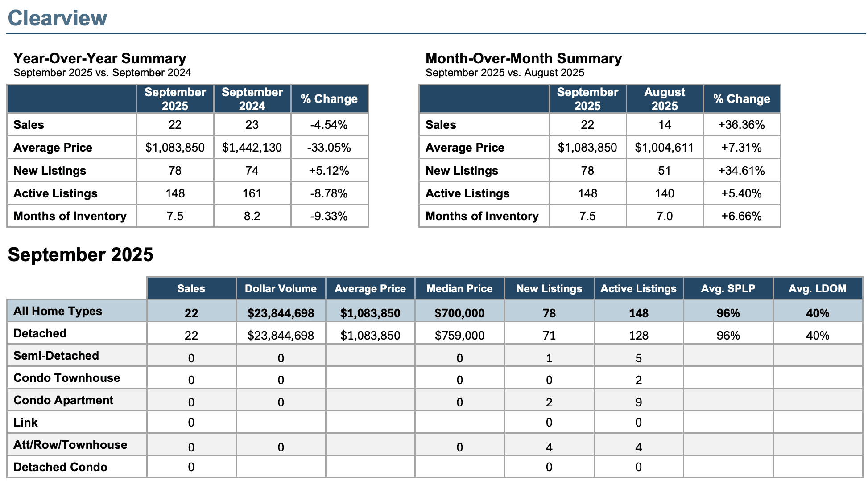Select the Condo Townhouse row label

(x=67, y=378)
